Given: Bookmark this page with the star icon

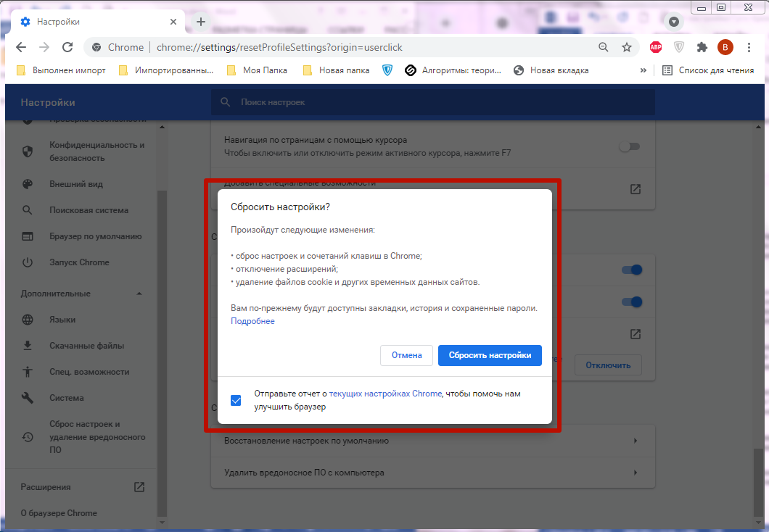Looking at the screenshot, I should pos(627,47).
